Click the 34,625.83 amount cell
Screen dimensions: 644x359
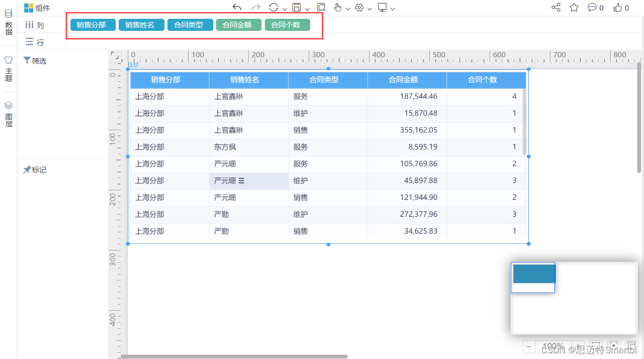click(x=407, y=231)
